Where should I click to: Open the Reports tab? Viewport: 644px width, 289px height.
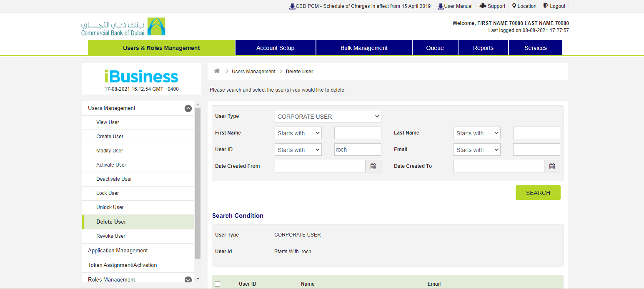[x=483, y=48]
